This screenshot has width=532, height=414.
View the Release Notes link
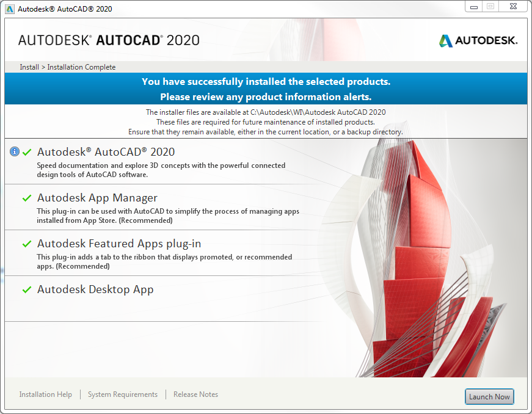195,394
